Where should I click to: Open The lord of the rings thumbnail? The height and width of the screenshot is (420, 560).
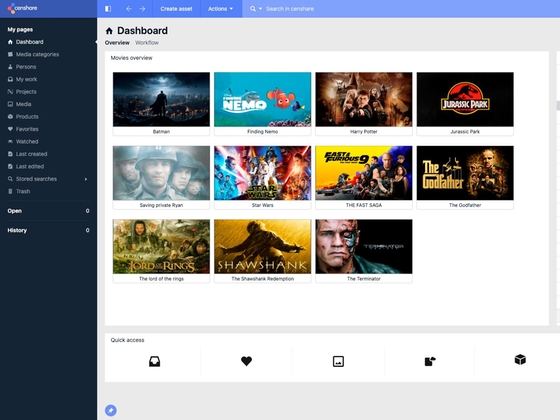(161, 246)
